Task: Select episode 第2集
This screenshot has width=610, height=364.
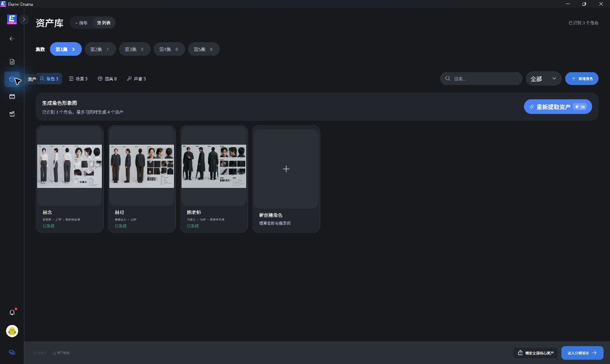Action: click(x=100, y=49)
